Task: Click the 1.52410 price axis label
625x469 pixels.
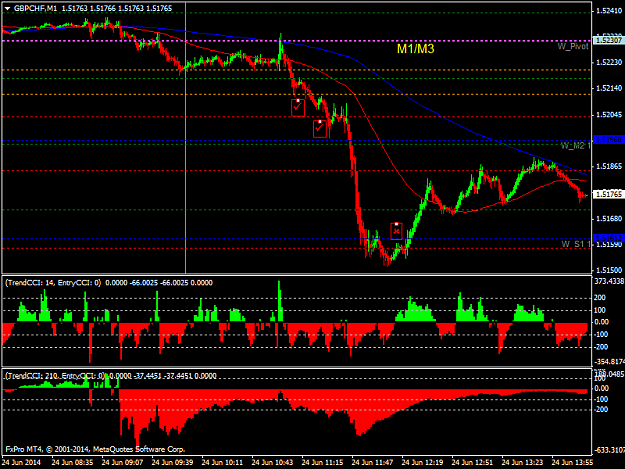Action: click(609, 11)
